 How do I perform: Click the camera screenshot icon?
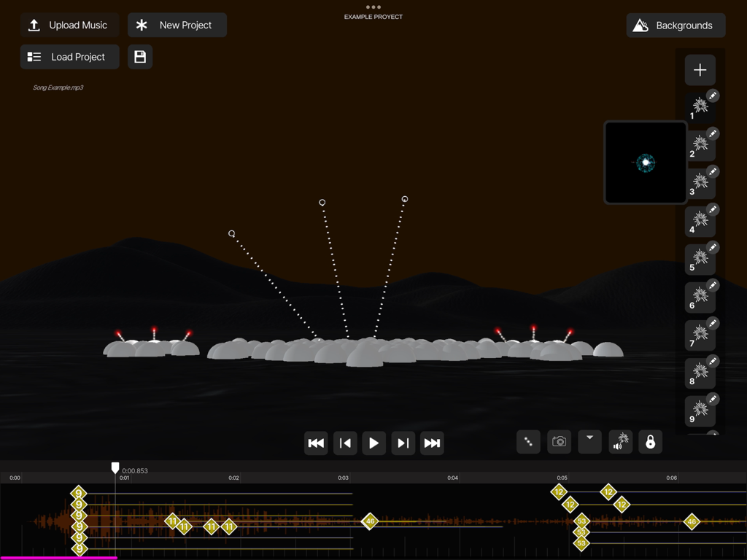(559, 442)
